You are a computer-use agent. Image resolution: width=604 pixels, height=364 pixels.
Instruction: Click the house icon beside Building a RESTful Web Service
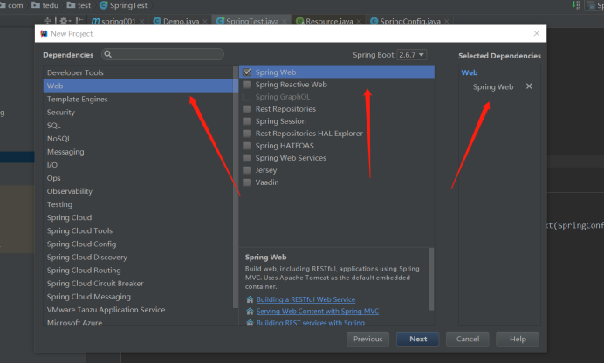(x=250, y=299)
